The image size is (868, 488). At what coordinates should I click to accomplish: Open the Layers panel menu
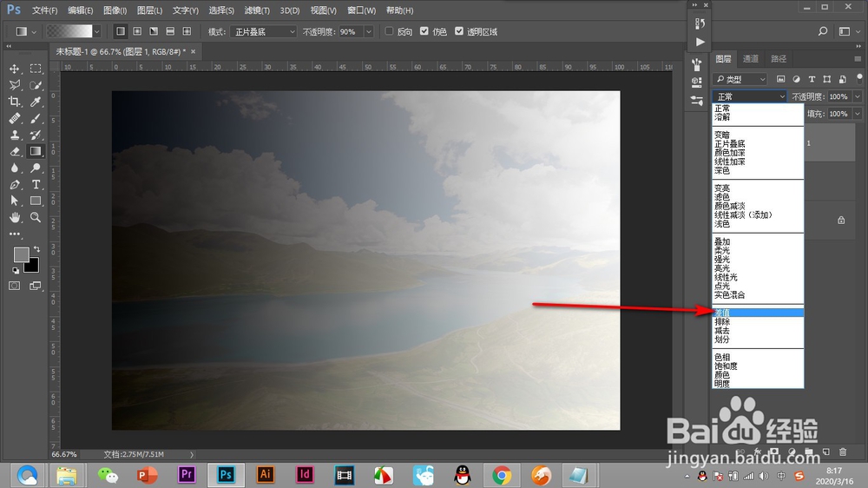[x=858, y=59]
